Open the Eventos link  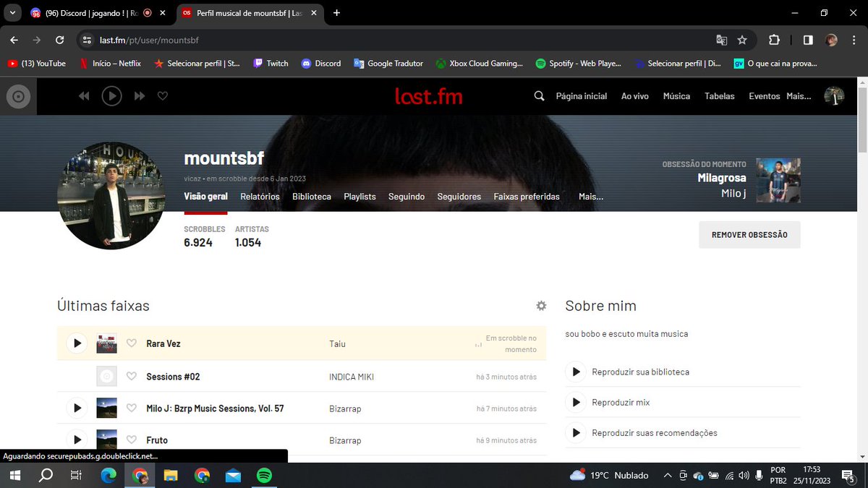coord(765,96)
